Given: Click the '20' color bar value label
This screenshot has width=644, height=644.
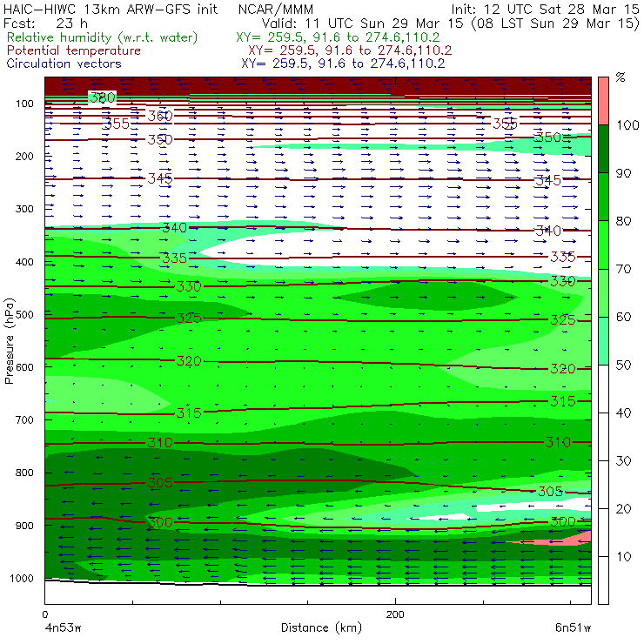Looking at the screenshot, I should (624, 508).
